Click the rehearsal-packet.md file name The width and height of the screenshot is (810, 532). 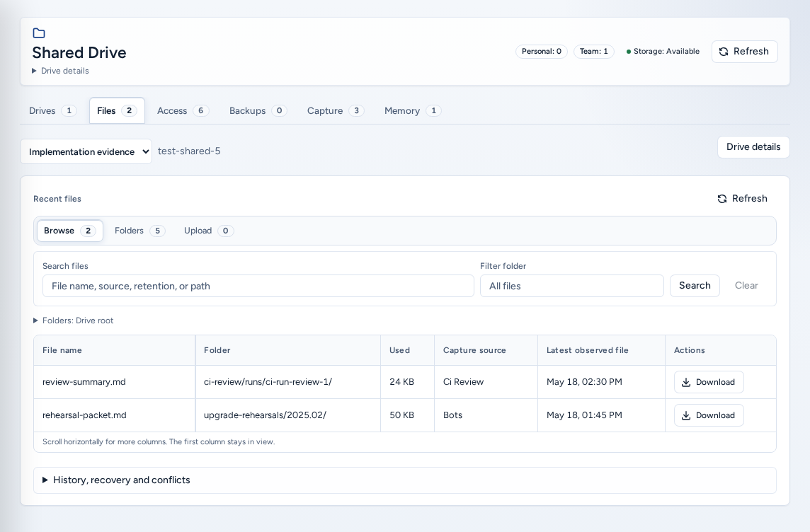click(x=84, y=415)
